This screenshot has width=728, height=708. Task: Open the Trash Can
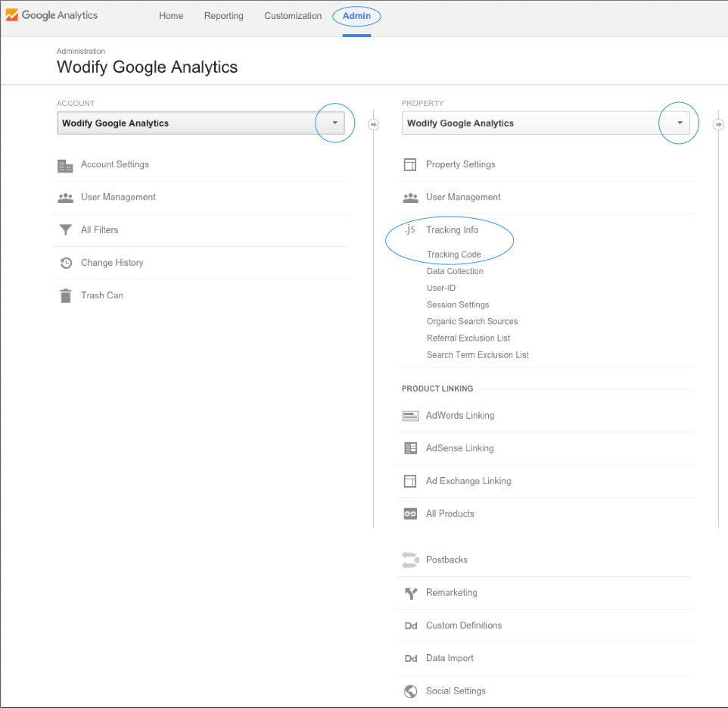pyautogui.click(x=101, y=295)
